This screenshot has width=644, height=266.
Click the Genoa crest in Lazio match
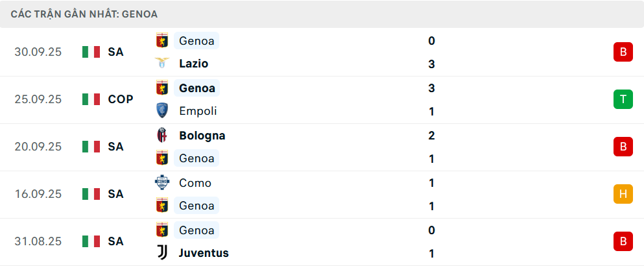[161, 41]
